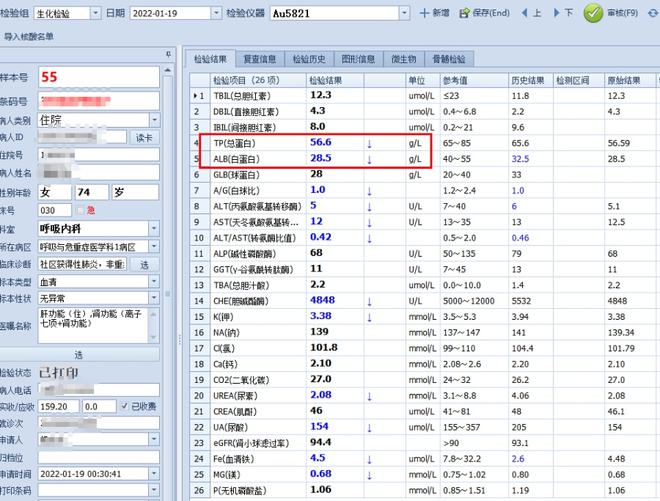Open the 标本性状 无异常 dropdown
Viewport: 660px width, 501px height.
(154, 298)
